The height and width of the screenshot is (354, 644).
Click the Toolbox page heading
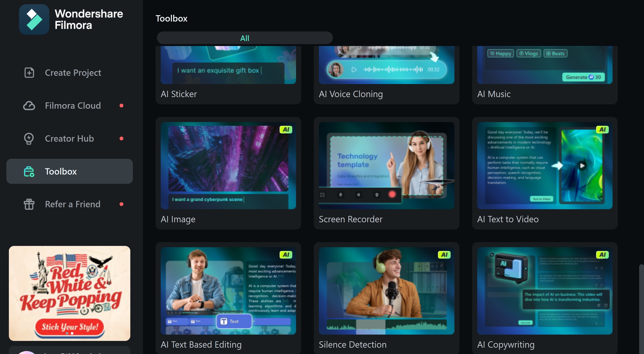click(171, 19)
